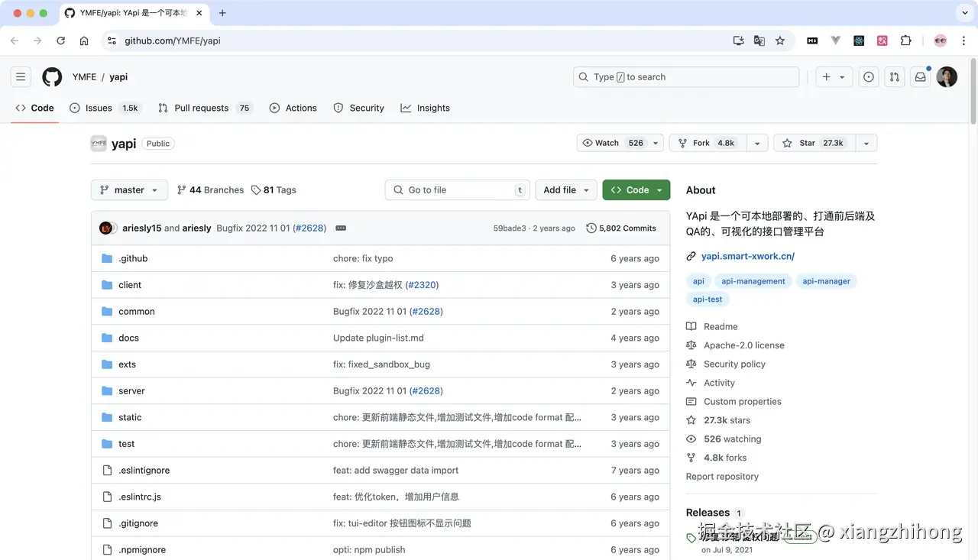978x560 pixels.
Task: Click the GitHub Octocat logo
Action: click(x=52, y=77)
